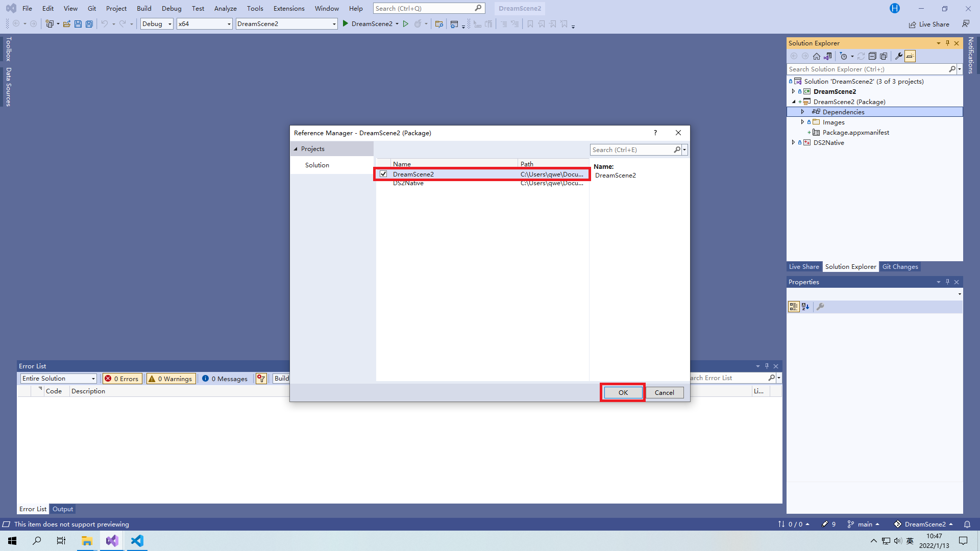This screenshot has height=551, width=980.
Task: Click the DreamScene2 repository in status bar
Action: pyautogui.click(x=924, y=524)
